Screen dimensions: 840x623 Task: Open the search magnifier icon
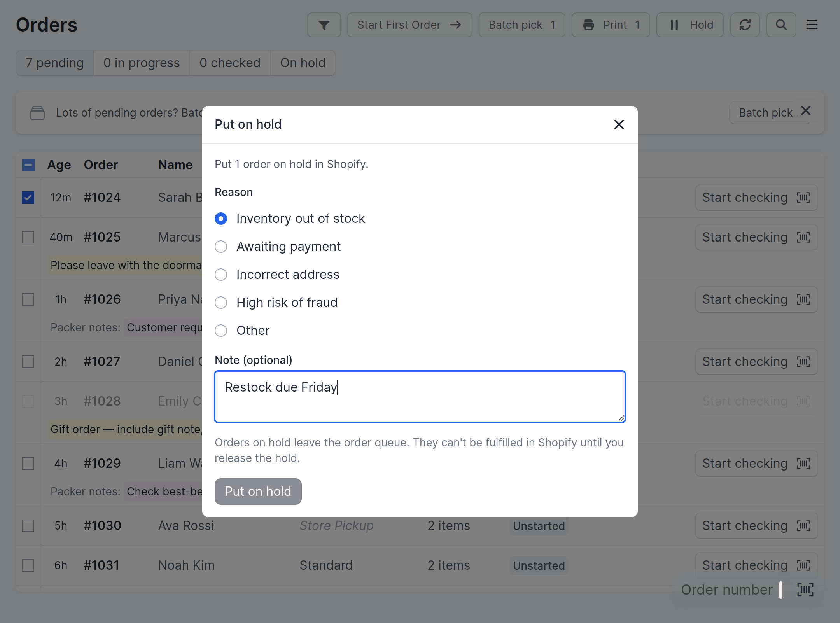pyautogui.click(x=781, y=25)
